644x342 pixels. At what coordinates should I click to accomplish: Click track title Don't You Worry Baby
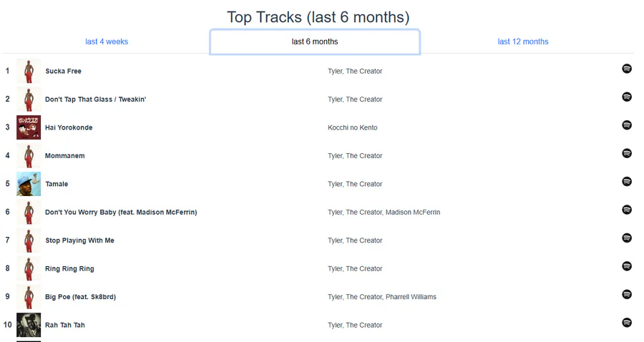121,212
